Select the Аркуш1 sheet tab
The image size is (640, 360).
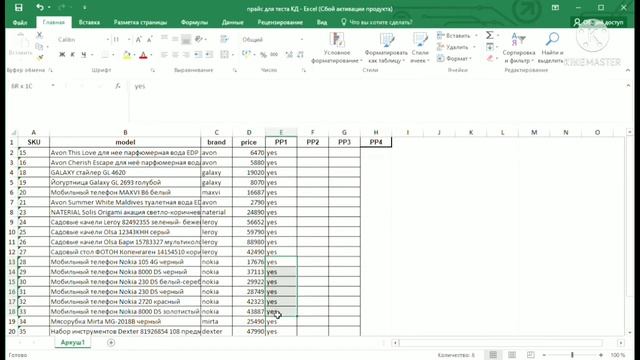tap(73, 342)
